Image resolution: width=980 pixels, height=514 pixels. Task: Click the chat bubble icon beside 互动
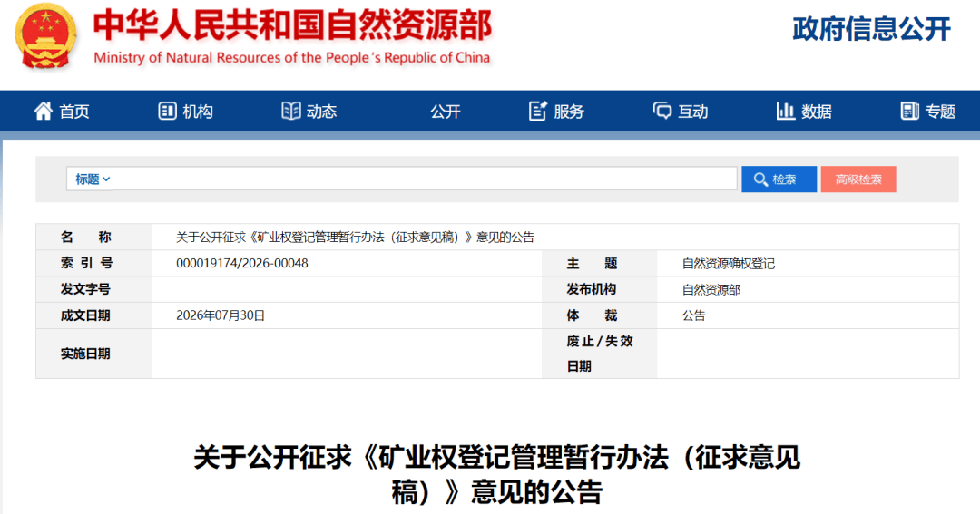[661, 112]
